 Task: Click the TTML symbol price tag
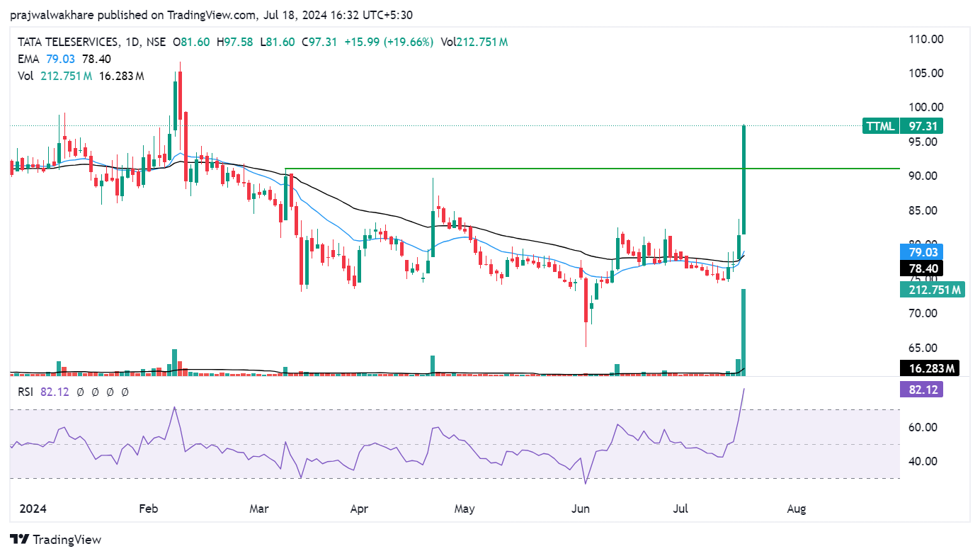click(913, 126)
